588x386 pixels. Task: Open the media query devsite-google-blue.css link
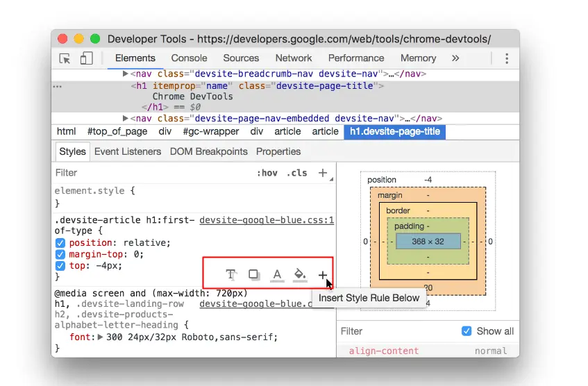(255, 304)
